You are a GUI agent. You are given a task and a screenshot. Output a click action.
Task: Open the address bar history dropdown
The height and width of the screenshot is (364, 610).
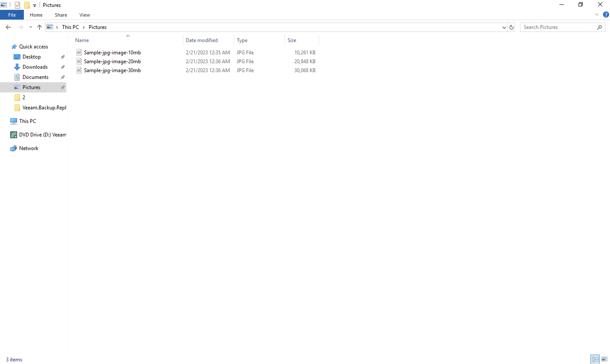pos(504,27)
